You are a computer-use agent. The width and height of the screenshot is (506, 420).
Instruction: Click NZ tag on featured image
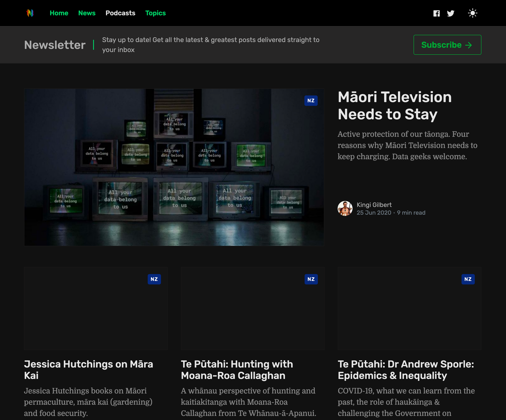311,101
